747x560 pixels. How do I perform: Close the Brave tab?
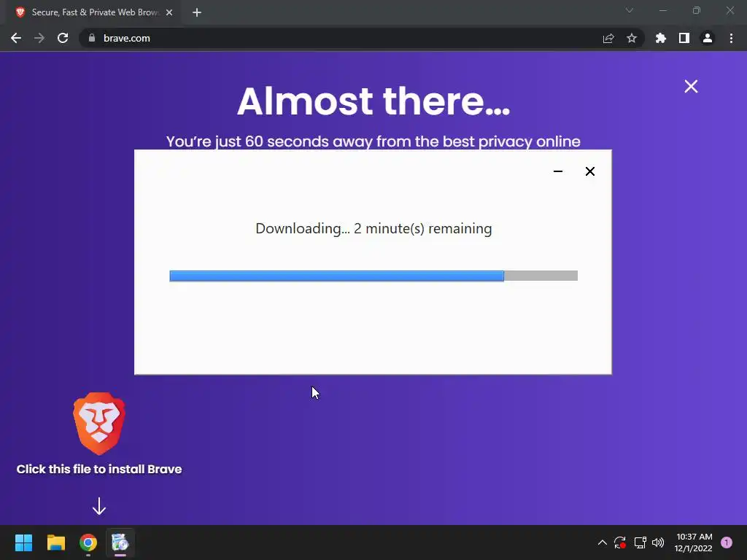pos(169,12)
